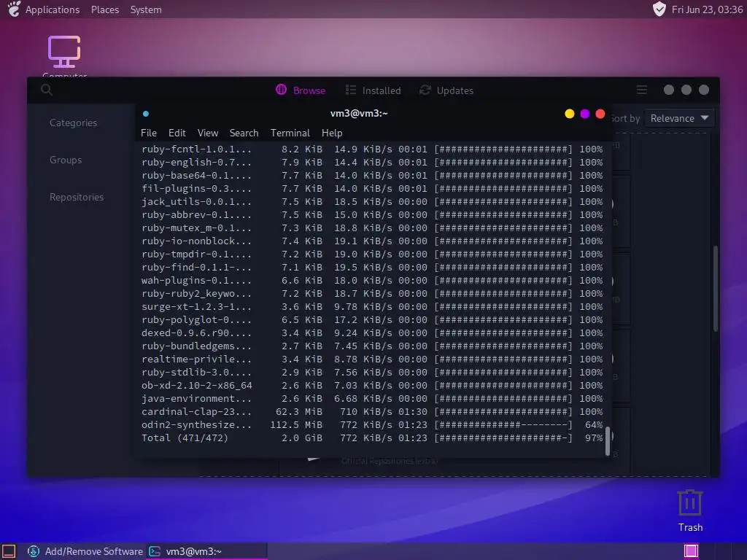Click the red close dot on the terminal
Screen dimensions: 747x560
pos(600,114)
